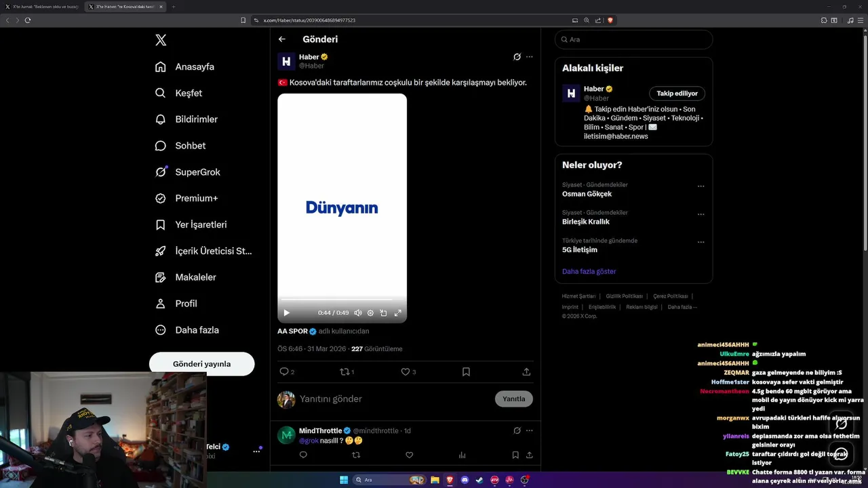This screenshot has height=488, width=868.
Task: Click the browser bookmark icon beside URL
Action: [x=243, y=20]
